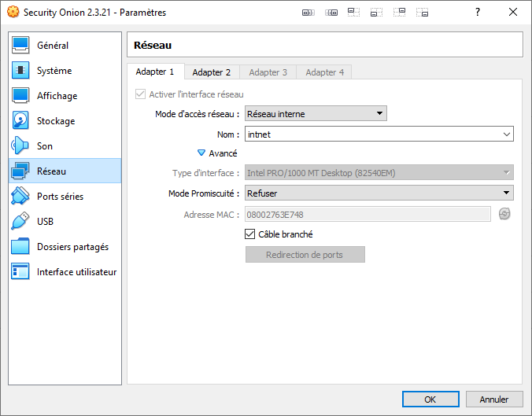Image resolution: width=532 pixels, height=416 pixels.
Task: Click the first title bar toolbar icon
Action: click(308, 13)
